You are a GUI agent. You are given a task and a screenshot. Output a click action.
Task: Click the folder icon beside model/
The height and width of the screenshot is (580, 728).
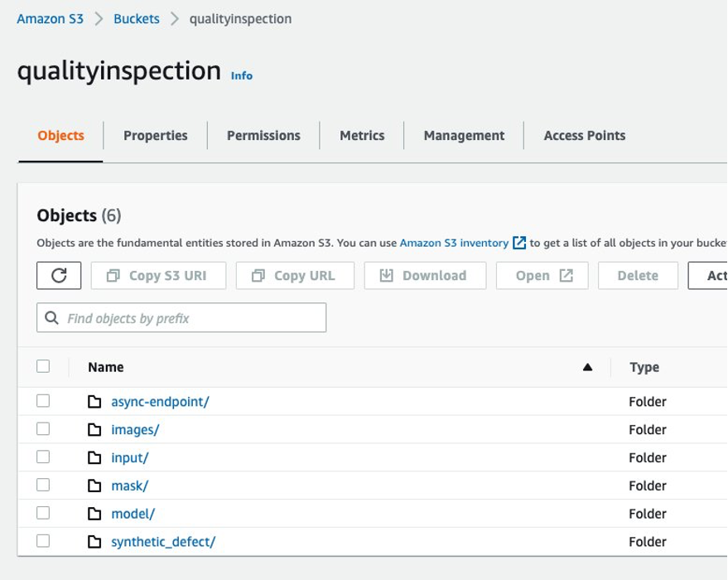pyautogui.click(x=94, y=514)
